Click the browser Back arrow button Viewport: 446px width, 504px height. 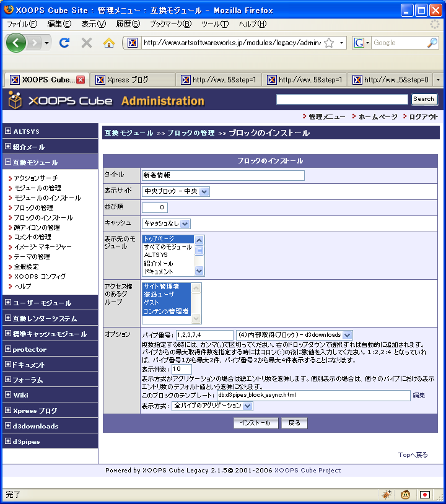pos(16,43)
